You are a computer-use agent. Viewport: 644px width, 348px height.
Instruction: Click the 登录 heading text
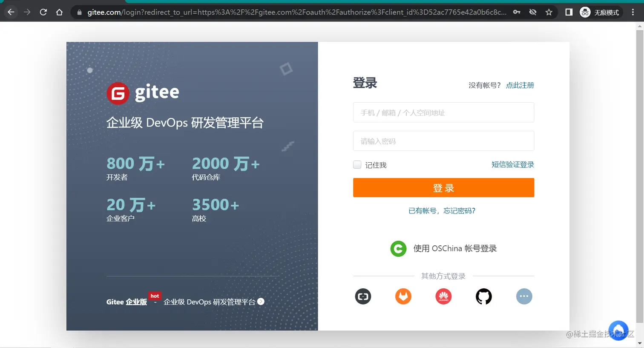[365, 83]
